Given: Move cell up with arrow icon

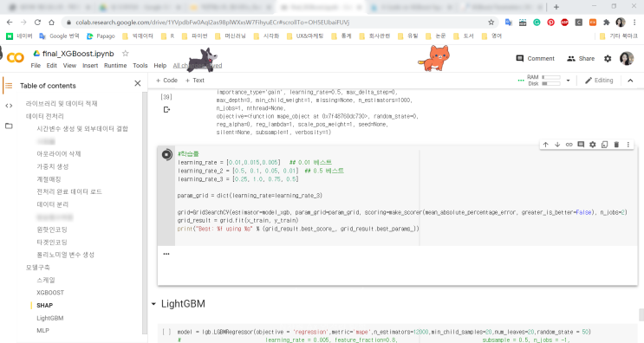Looking at the screenshot, I should 545,145.
